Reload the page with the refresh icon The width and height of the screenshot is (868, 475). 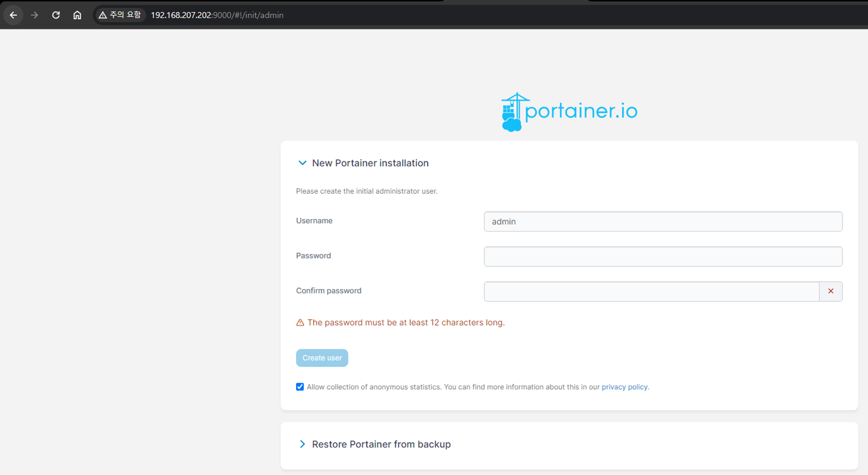click(x=56, y=15)
